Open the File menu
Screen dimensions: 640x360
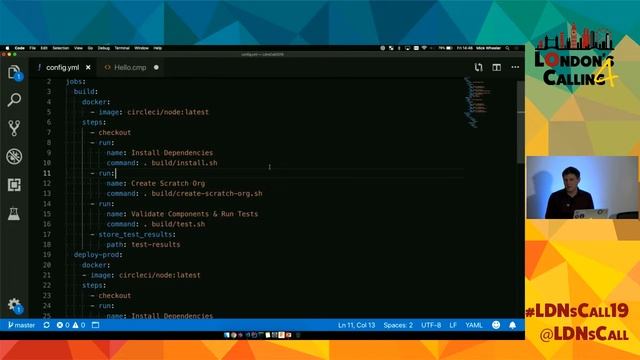(x=33, y=48)
